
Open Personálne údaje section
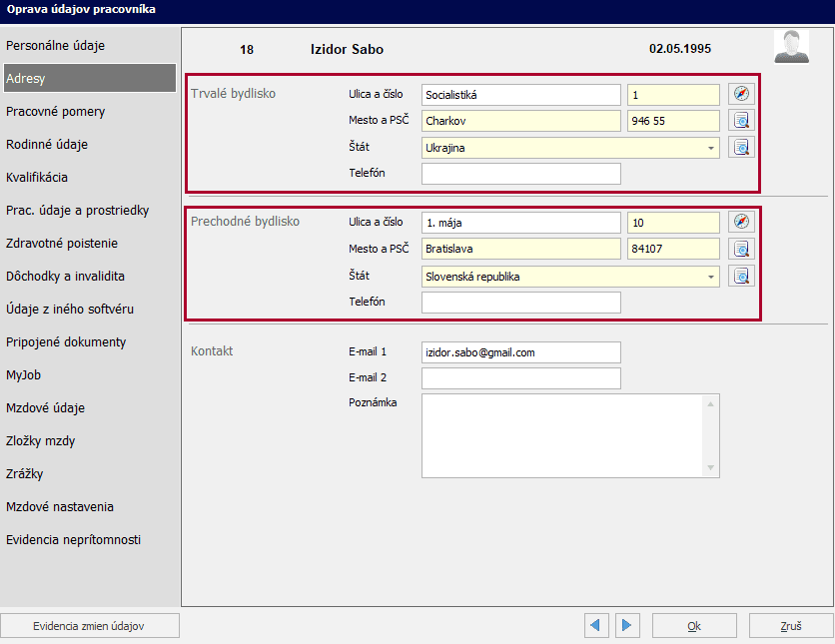click(x=55, y=46)
